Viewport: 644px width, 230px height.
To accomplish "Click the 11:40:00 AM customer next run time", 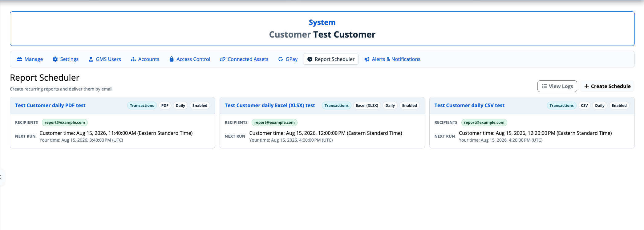I will 116,133.
